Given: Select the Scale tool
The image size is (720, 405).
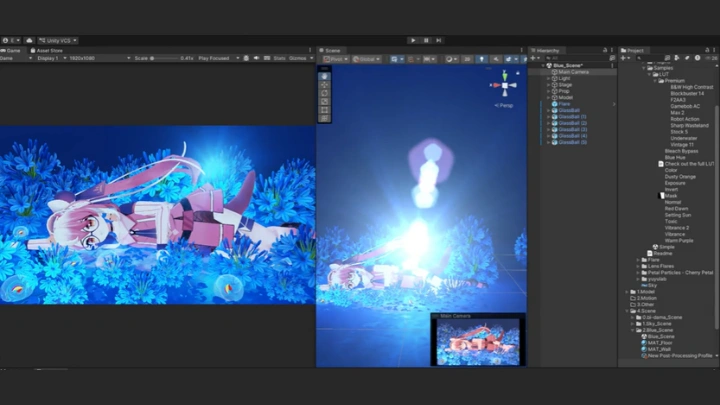Looking at the screenshot, I should click(324, 101).
